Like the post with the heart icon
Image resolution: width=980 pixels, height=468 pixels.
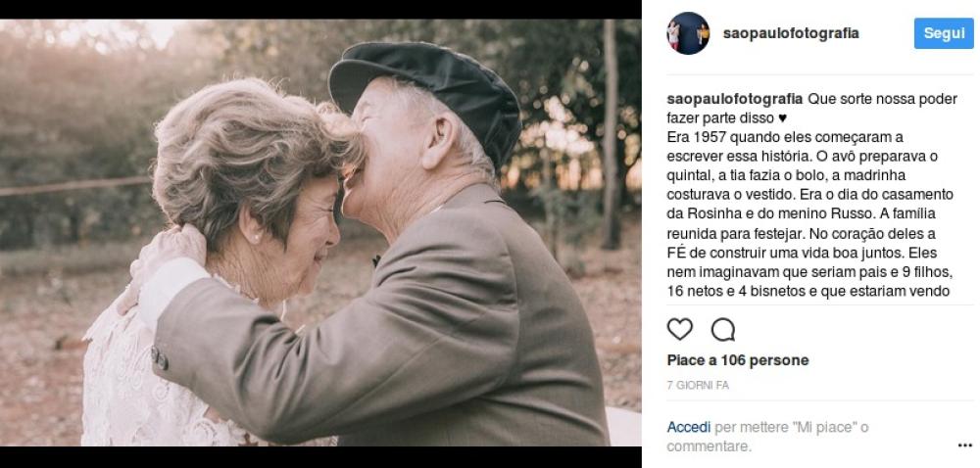[x=679, y=329]
